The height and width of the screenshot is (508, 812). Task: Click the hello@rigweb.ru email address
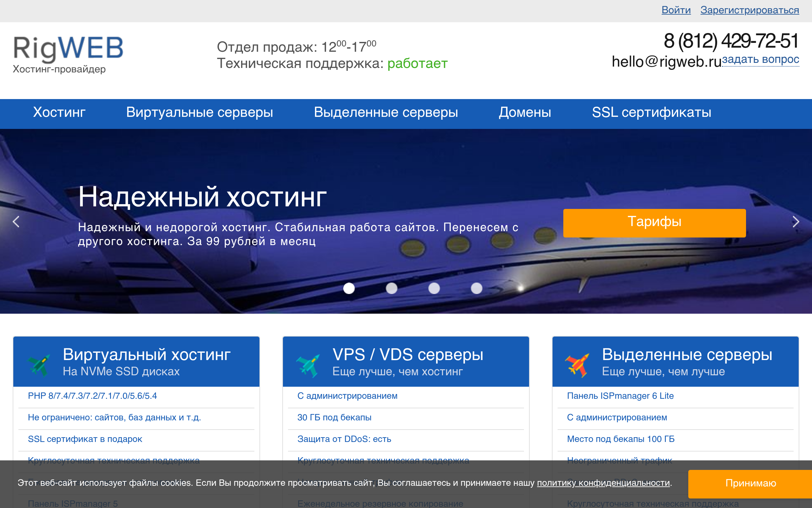click(667, 62)
